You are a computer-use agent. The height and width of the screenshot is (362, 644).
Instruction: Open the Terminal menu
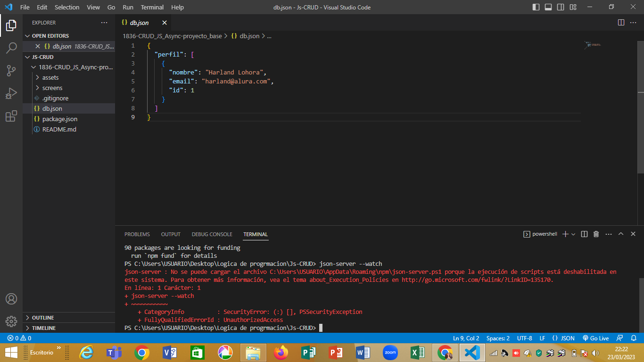[x=152, y=7]
